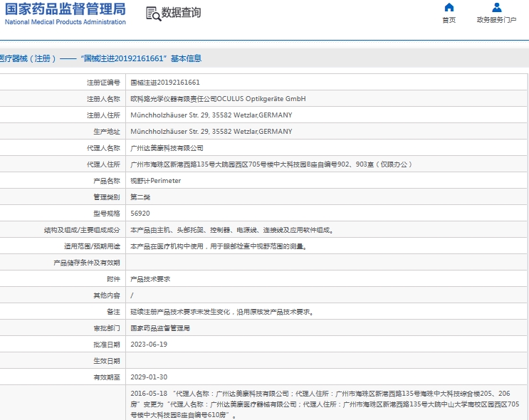Click the 数据查询 magnifier document icon
The width and height of the screenshot is (529, 420).
153,14
